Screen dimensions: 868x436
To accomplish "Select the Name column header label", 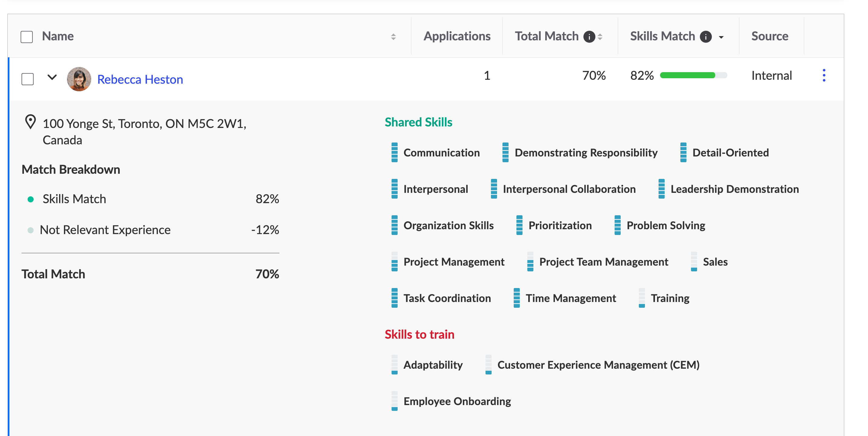I will (x=58, y=36).
